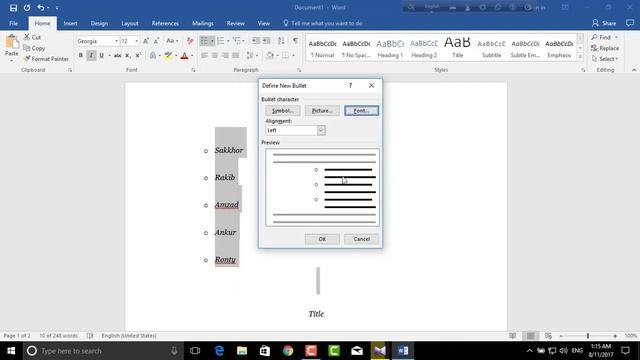Click the Shading paint bucket icon

coord(270,55)
